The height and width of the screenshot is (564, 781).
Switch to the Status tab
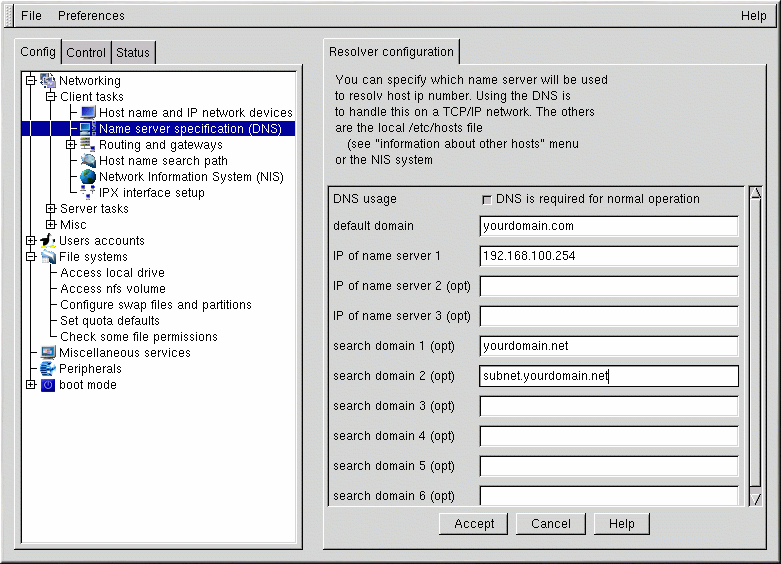133,53
